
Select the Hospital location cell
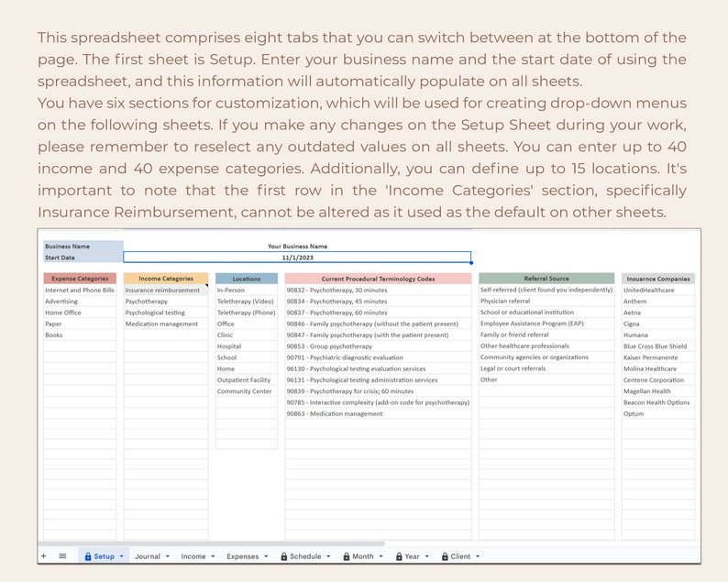247,346
